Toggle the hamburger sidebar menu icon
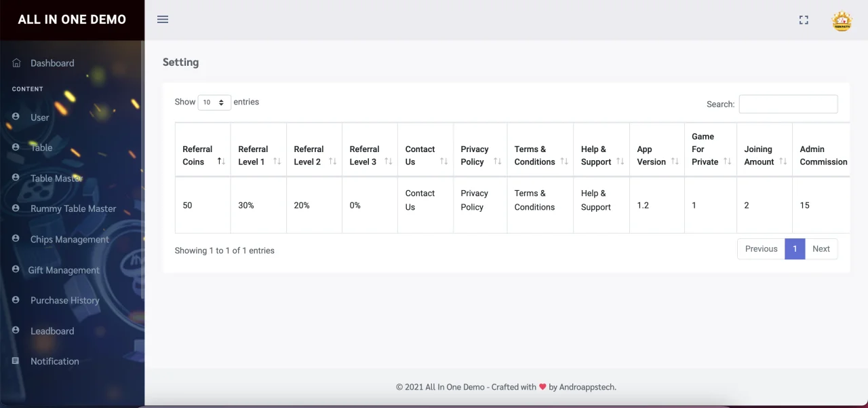 coord(163,19)
